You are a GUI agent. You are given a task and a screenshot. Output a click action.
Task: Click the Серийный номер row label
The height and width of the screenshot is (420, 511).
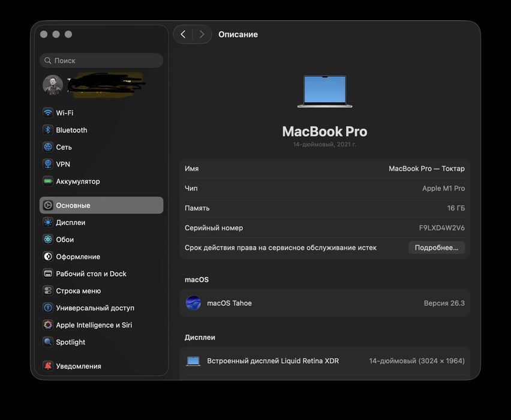[x=214, y=228]
